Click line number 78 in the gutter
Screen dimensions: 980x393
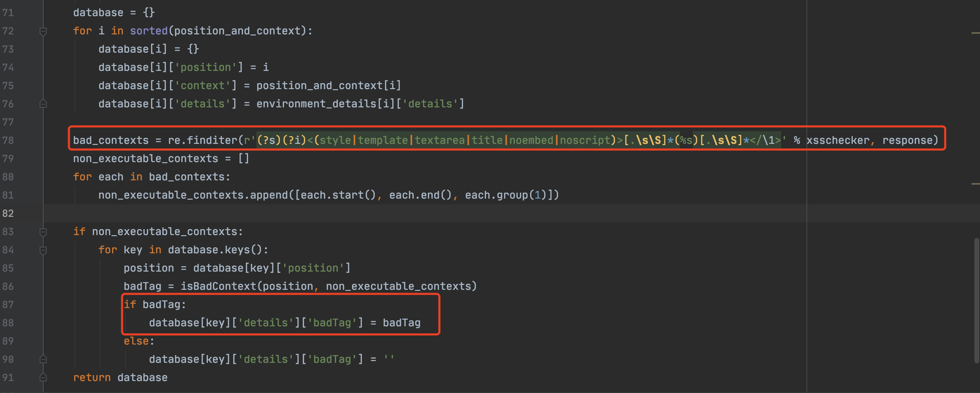pyautogui.click(x=8, y=140)
